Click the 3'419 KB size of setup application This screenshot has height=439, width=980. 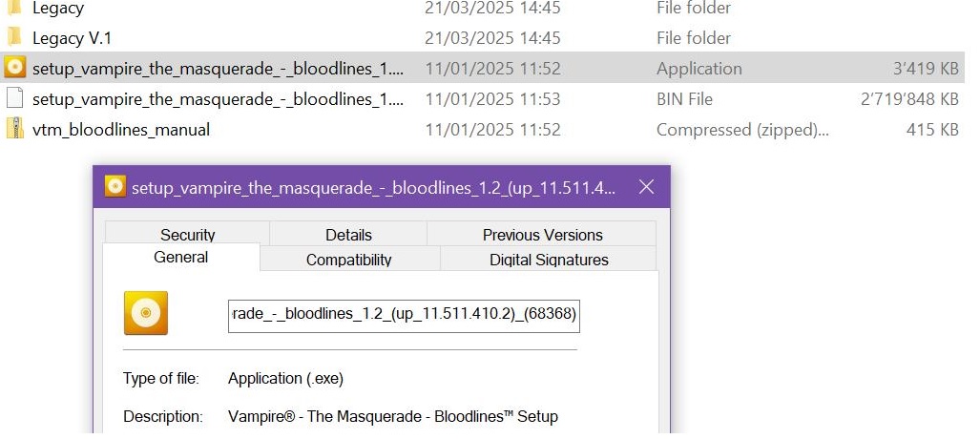(x=925, y=69)
